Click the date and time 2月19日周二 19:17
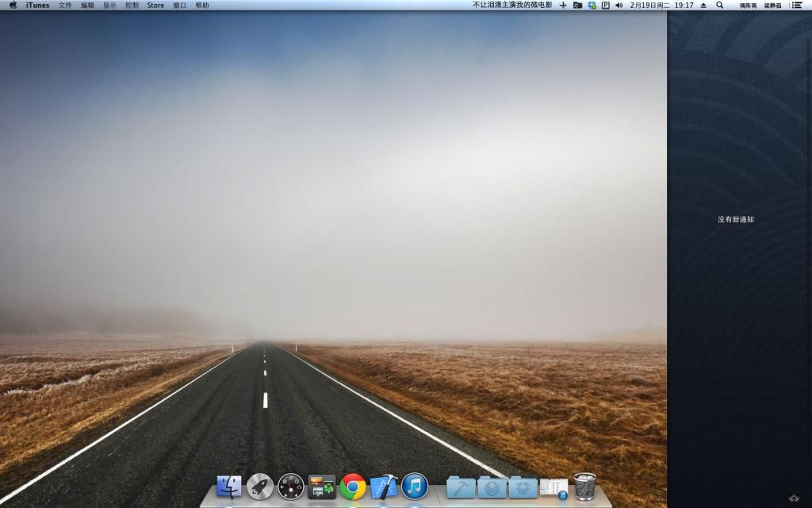 tap(661, 5)
